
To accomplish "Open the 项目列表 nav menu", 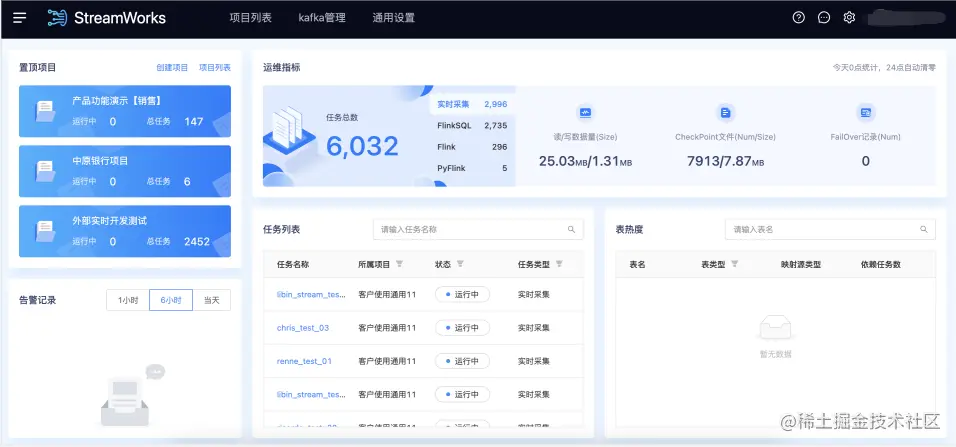I will click(x=251, y=18).
